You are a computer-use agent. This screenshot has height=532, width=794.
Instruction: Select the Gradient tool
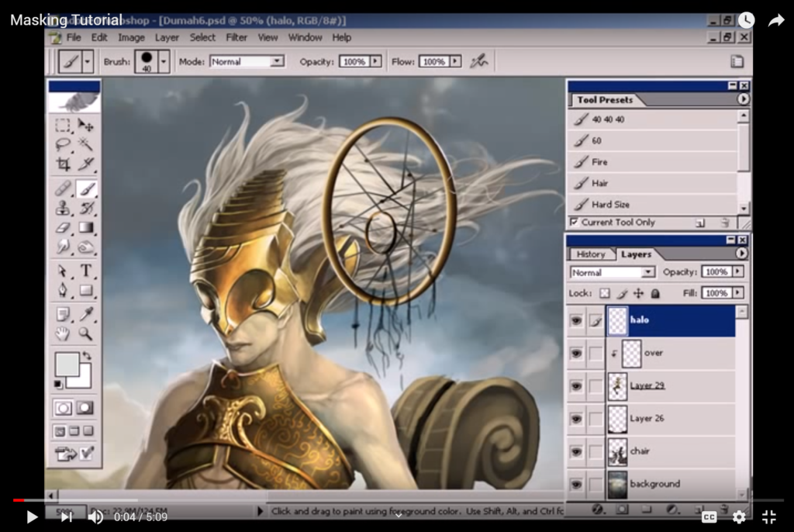85,227
